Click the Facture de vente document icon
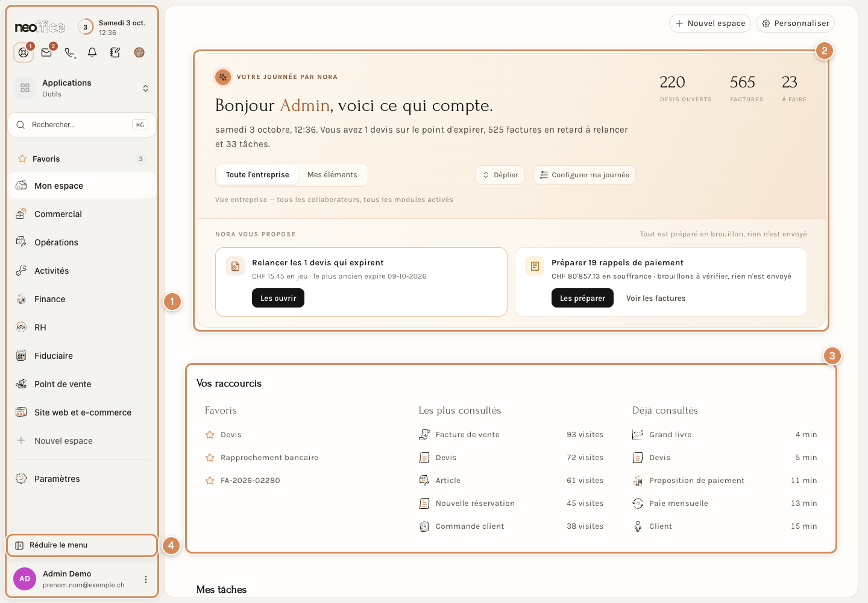 424,435
